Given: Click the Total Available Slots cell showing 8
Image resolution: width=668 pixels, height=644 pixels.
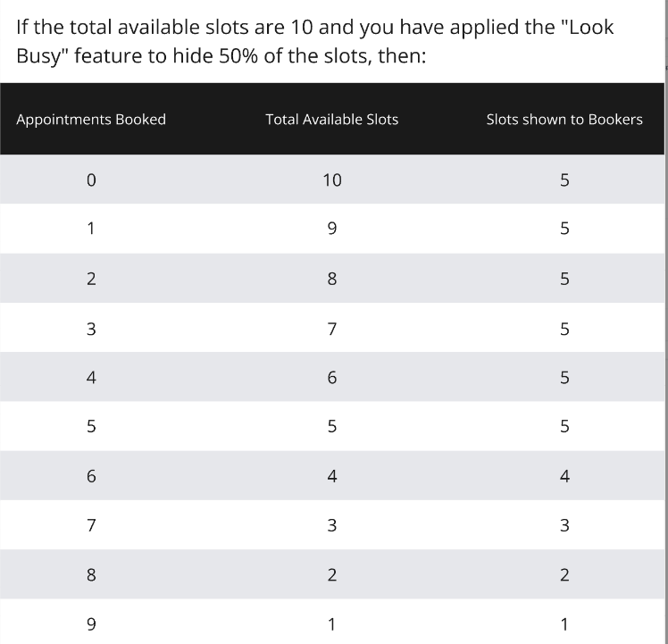Looking at the screenshot, I should coord(331,279).
